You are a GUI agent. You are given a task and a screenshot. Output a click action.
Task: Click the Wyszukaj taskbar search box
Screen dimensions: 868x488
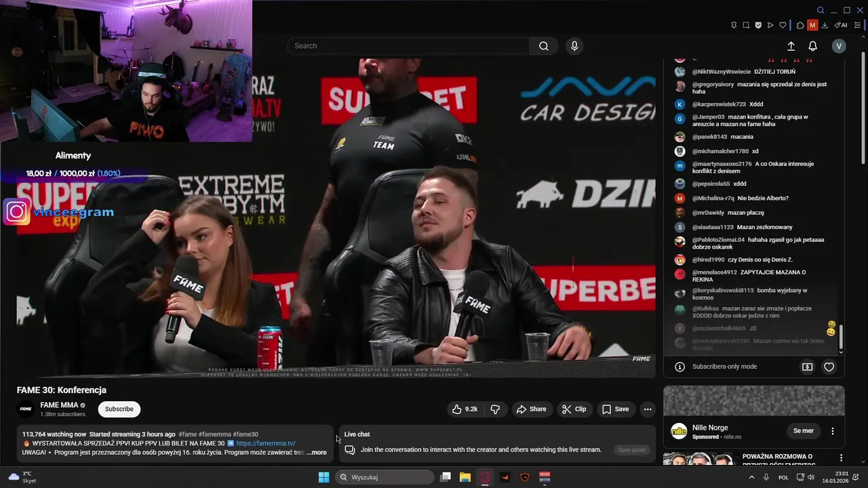(385, 477)
